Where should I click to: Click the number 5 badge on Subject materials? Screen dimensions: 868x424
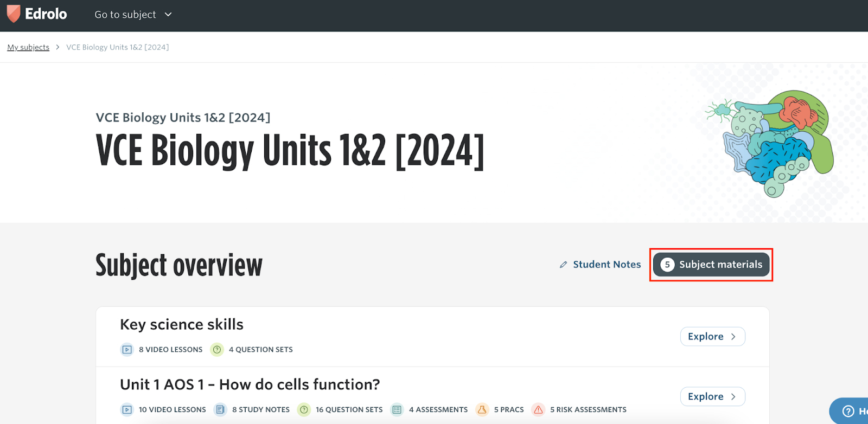pos(667,265)
